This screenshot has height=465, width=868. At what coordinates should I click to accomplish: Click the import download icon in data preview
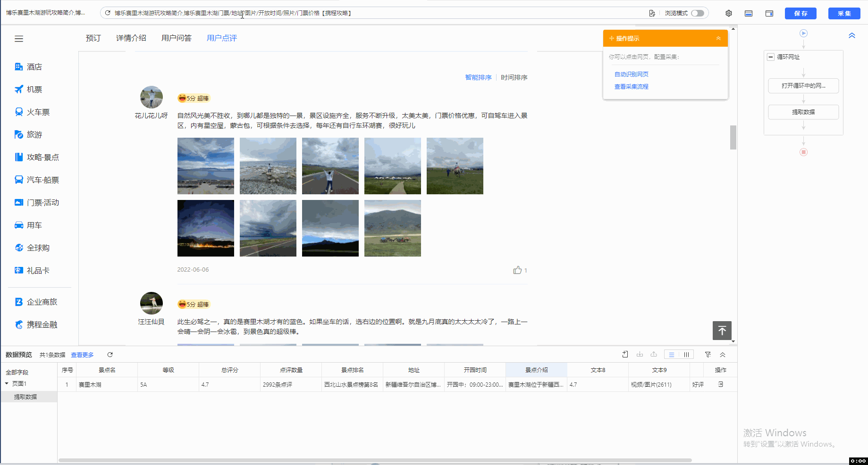[640, 355]
